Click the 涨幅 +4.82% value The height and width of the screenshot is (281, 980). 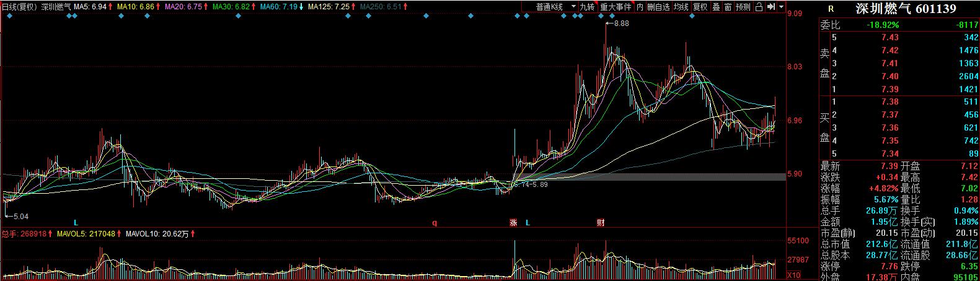pyautogui.click(x=883, y=189)
